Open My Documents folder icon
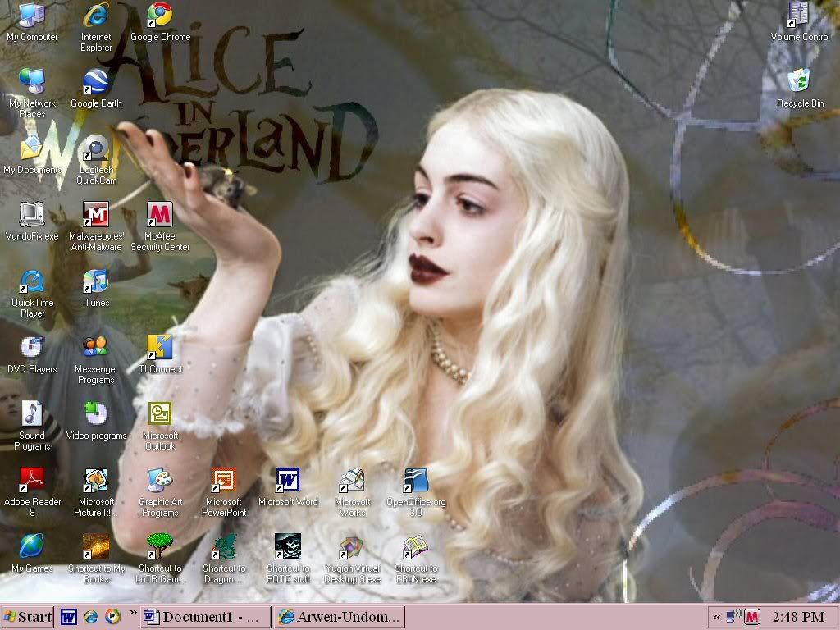This screenshot has width=840, height=630. point(32,155)
